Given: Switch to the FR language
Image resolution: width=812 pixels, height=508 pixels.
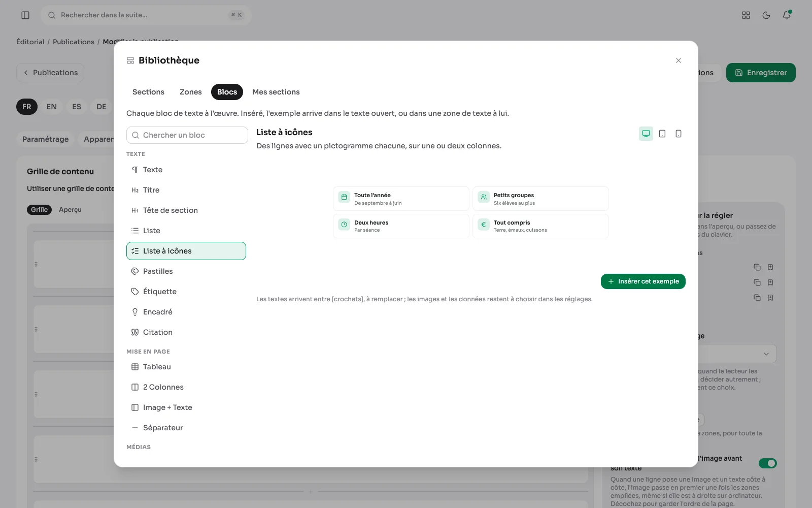Looking at the screenshot, I should click(27, 107).
